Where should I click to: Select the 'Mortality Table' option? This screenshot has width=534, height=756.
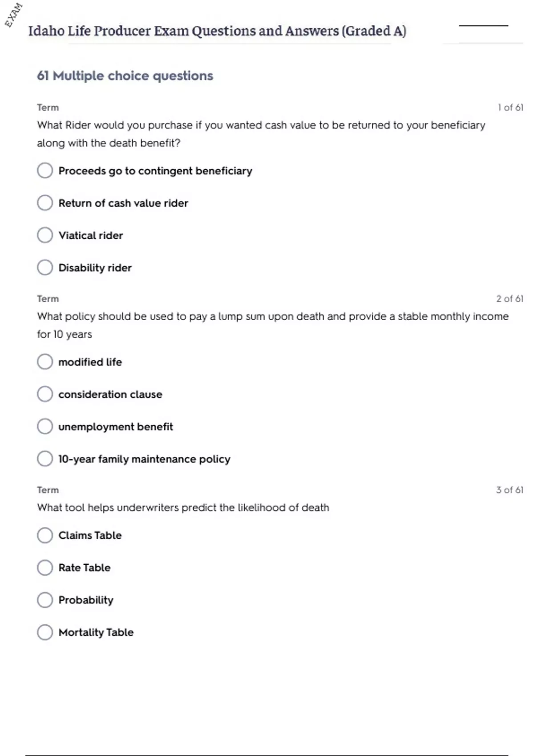pyautogui.click(x=45, y=632)
